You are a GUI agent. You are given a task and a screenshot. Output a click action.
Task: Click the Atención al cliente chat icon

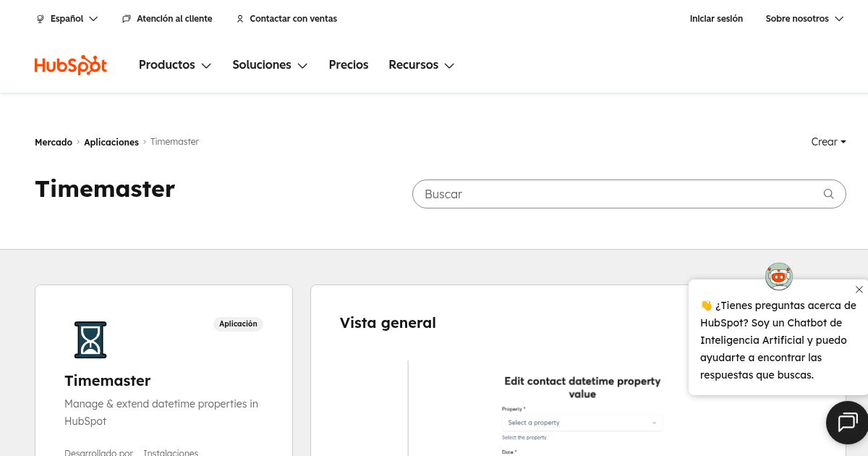coord(127,19)
